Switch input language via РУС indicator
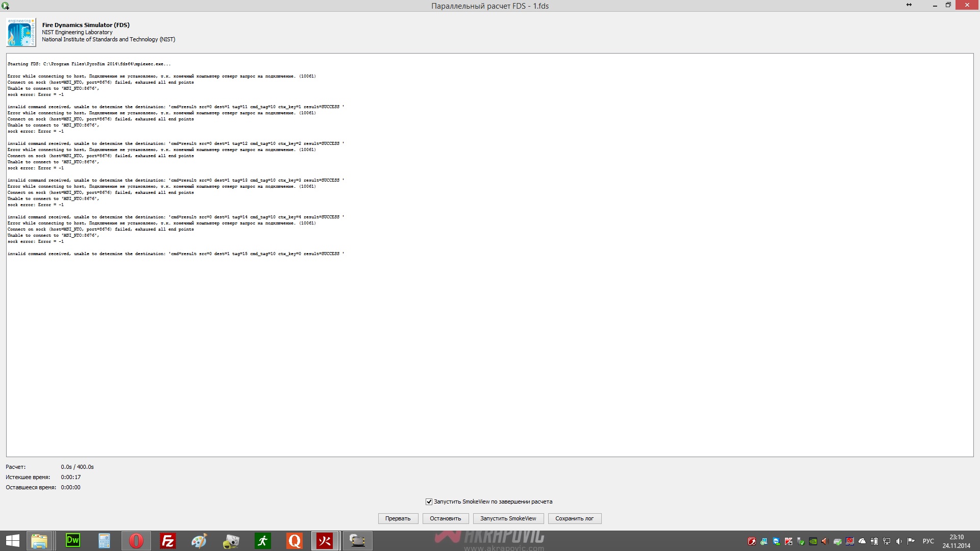The width and height of the screenshot is (980, 551). (928, 541)
